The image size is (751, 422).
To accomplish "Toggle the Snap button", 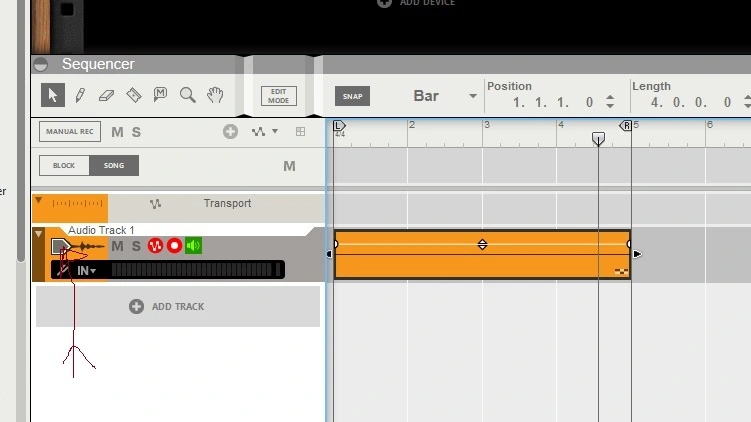I will 352,96.
